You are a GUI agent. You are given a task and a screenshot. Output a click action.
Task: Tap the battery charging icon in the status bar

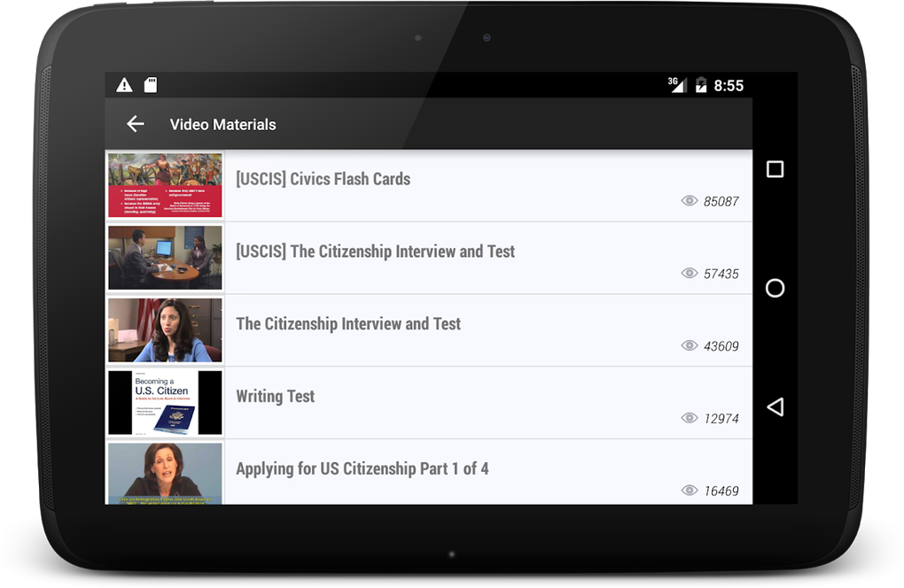pos(701,84)
